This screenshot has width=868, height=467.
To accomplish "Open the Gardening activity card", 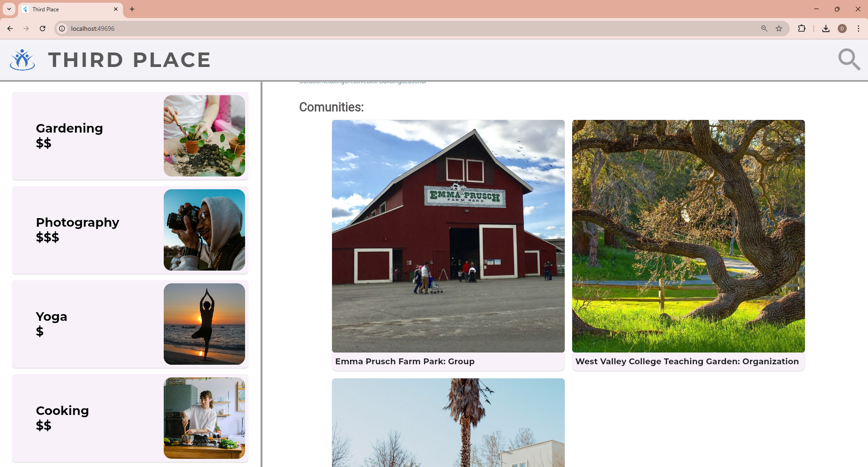I will [130, 136].
